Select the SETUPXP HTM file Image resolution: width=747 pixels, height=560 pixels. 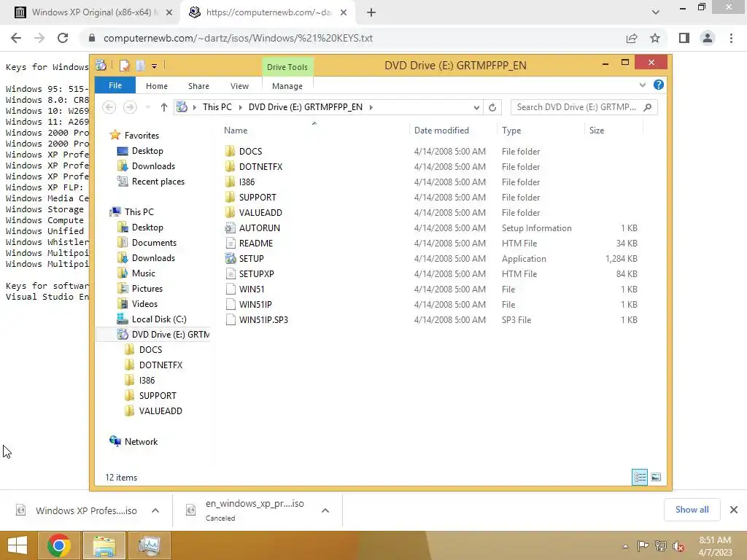click(256, 274)
